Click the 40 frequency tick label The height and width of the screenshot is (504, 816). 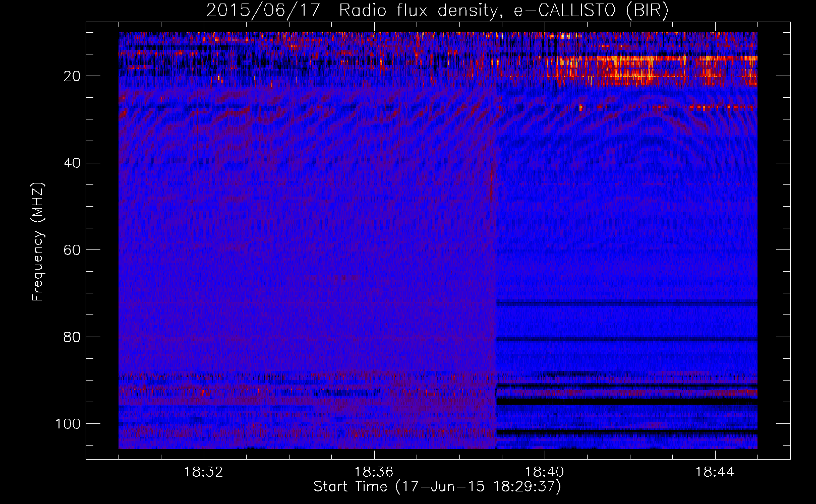click(x=73, y=163)
